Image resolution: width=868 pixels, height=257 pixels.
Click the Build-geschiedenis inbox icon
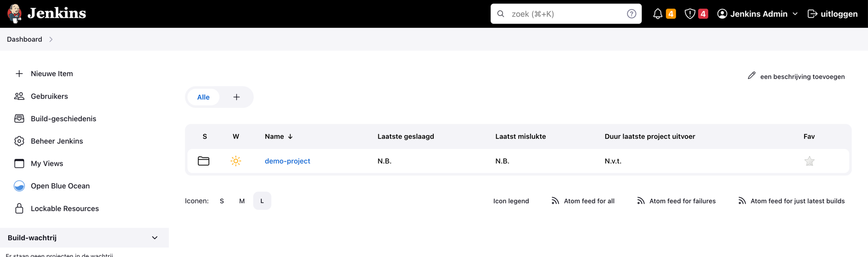point(19,118)
